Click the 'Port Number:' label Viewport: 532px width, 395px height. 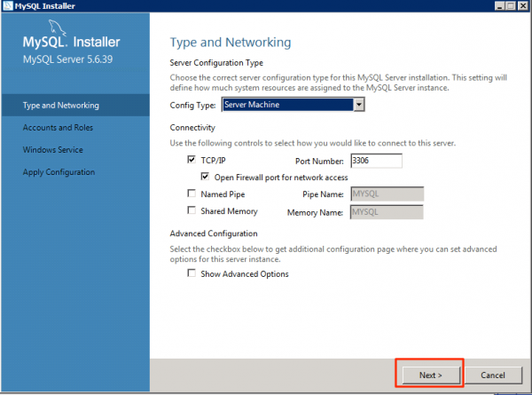pos(319,161)
